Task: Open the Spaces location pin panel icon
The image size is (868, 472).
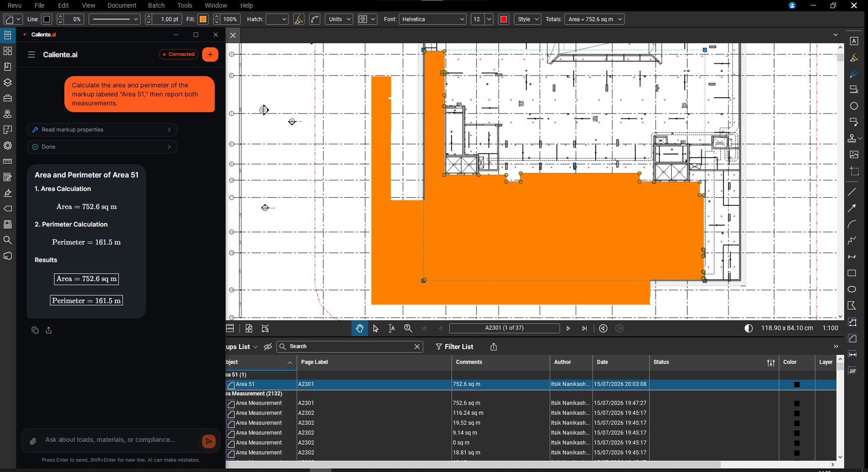Action: 8,114
